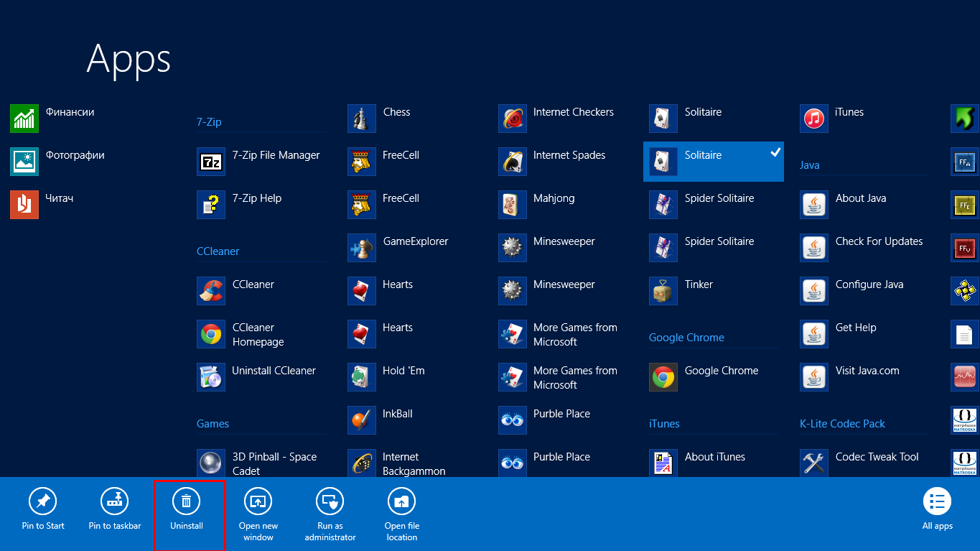Screen dimensions: 980x551
Task: Launch the Hold 'Em game
Action: (x=386, y=377)
